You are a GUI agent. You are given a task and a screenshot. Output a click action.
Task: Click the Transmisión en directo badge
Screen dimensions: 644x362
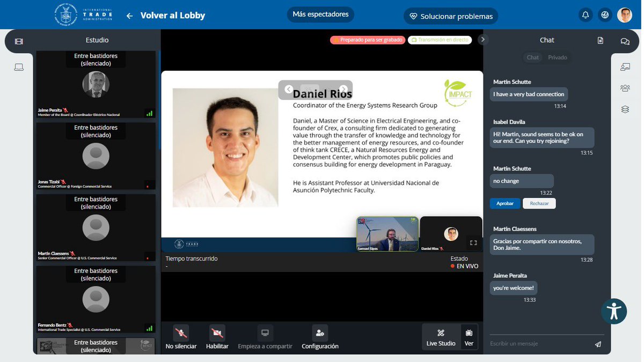coord(440,40)
